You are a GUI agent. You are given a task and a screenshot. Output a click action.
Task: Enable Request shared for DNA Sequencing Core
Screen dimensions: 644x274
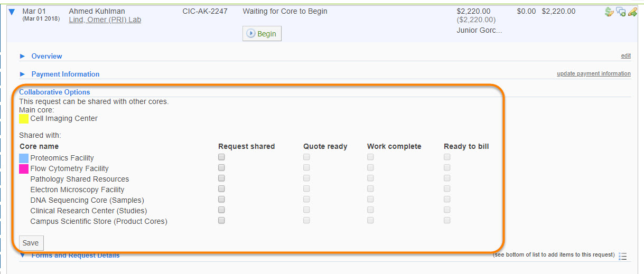tap(221, 200)
